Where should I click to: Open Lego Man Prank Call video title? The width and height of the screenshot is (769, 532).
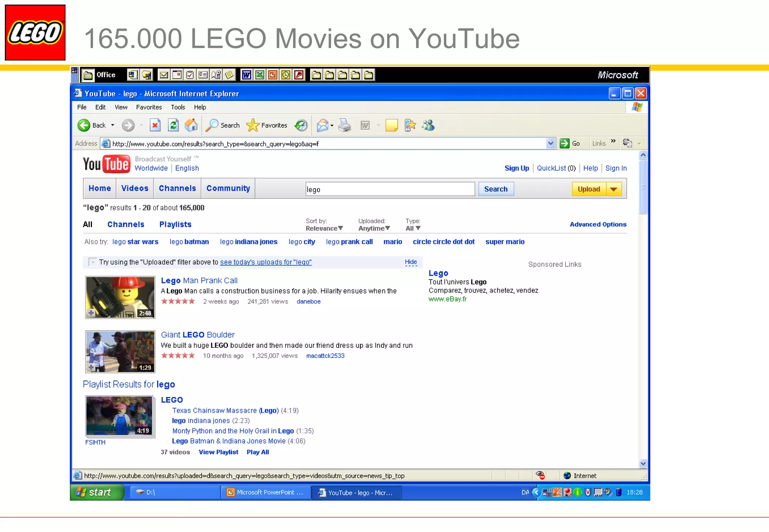[199, 281]
